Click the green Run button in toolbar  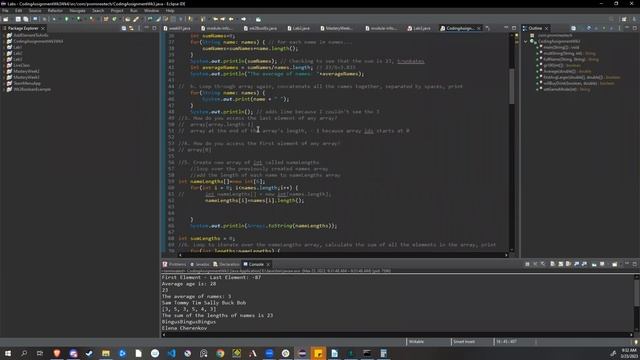click(67, 19)
